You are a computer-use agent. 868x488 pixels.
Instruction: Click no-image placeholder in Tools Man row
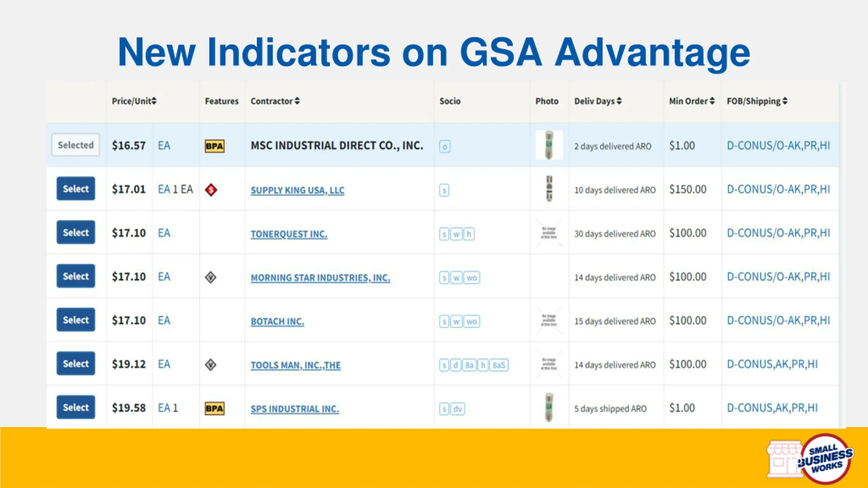coord(549,364)
